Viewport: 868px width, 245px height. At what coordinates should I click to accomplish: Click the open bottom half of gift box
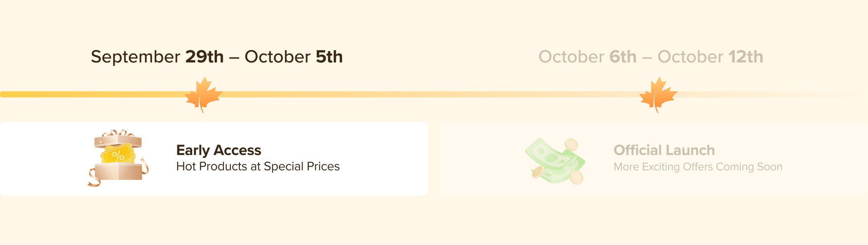tap(118, 171)
